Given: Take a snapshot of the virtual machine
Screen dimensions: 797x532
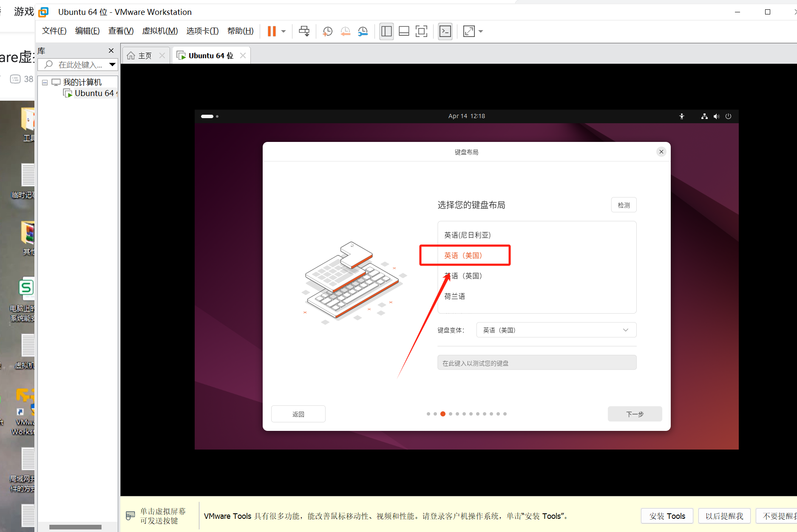Looking at the screenshot, I should coord(327,31).
